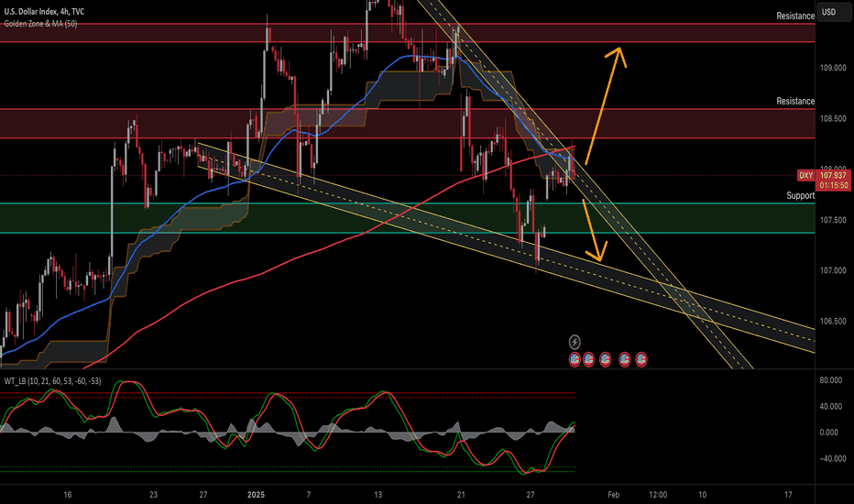
Task: Click the 107.937 current price label
Action: [833, 175]
